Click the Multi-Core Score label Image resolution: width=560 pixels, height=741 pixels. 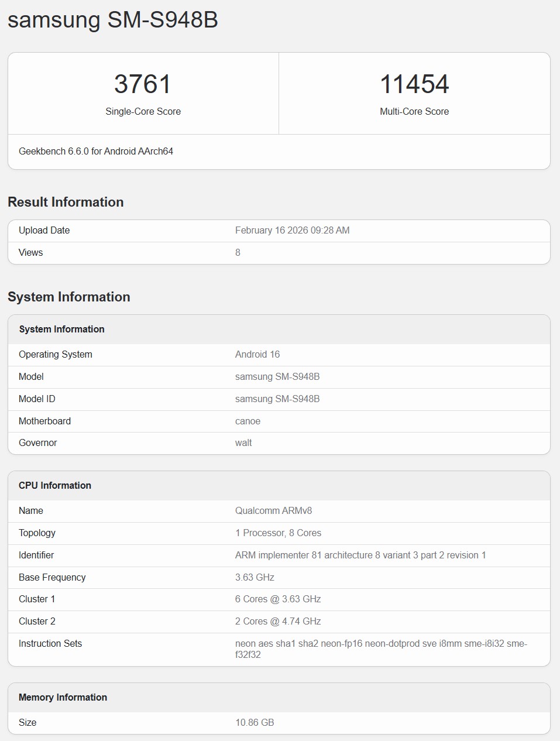pos(414,111)
